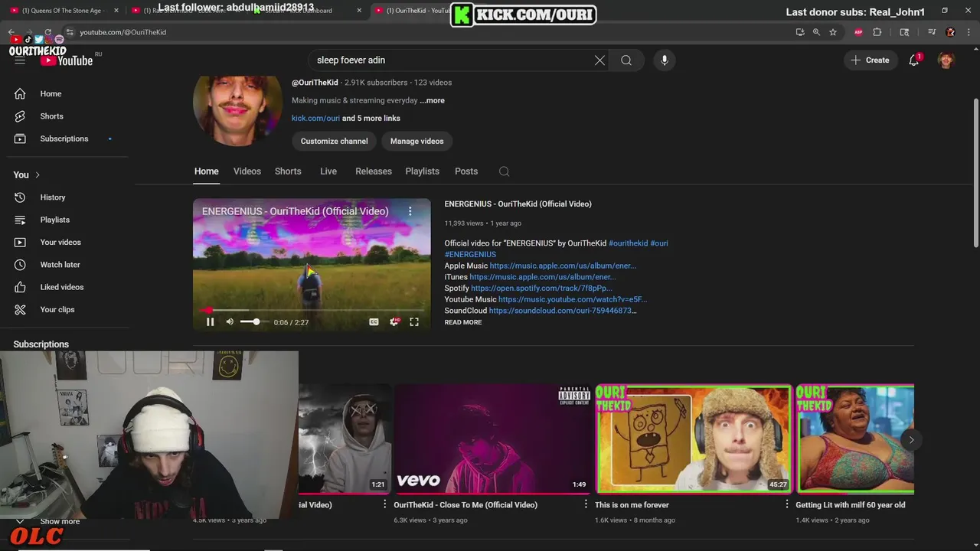The width and height of the screenshot is (980, 551).
Task: Open Close To Me video thumbnail
Action: point(493,439)
